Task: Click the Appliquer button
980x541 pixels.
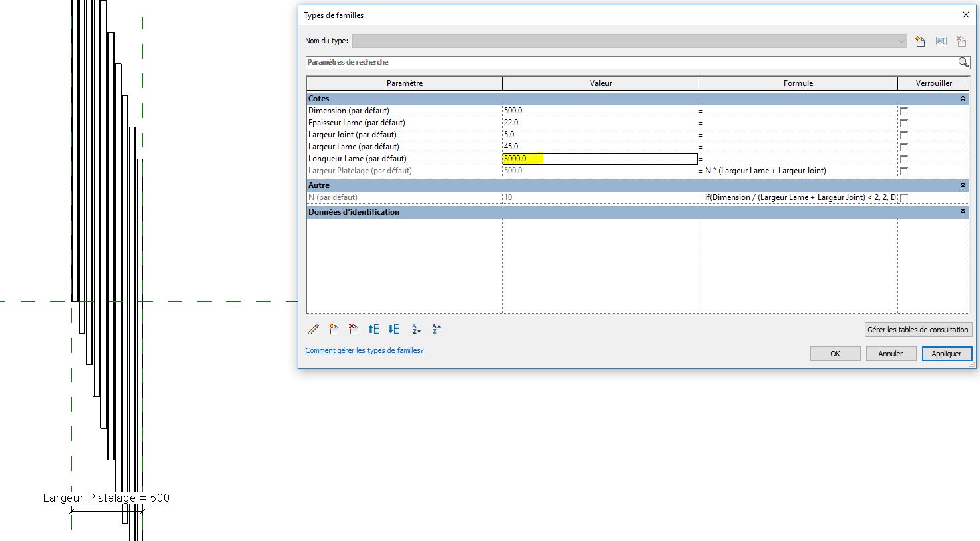Action: [x=946, y=354]
